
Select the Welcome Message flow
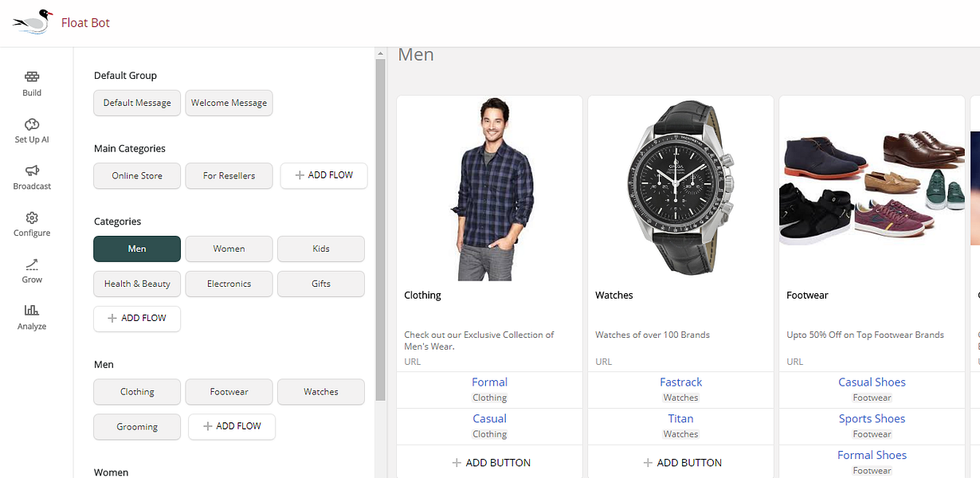point(229,103)
